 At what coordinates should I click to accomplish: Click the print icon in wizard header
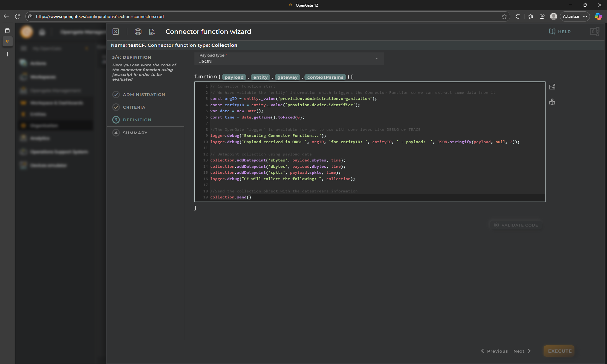(138, 32)
